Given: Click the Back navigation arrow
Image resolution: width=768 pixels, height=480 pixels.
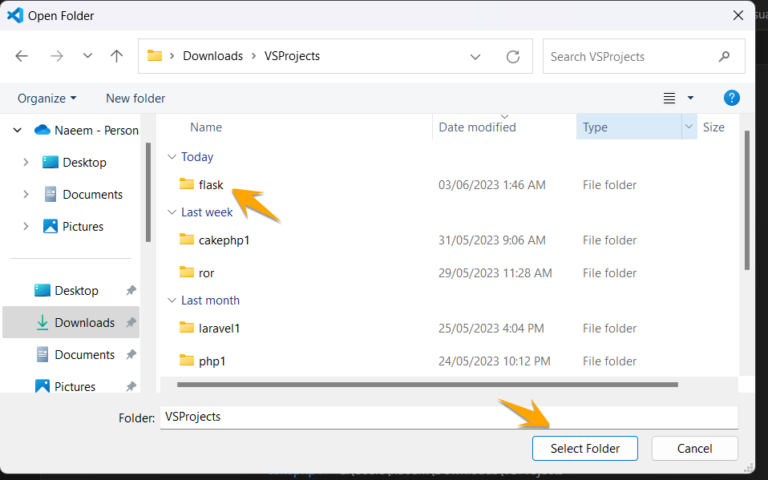Looking at the screenshot, I should coord(22,56).
